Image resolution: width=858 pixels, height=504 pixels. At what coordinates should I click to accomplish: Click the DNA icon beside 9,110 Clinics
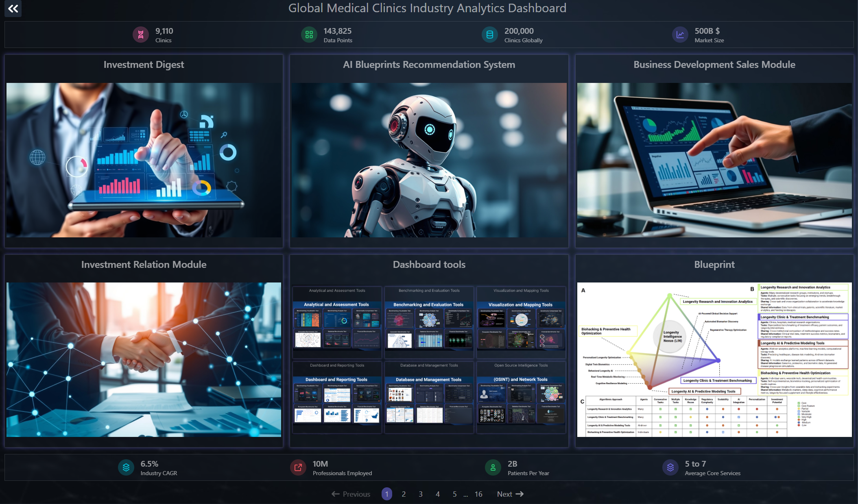(141, 35)
